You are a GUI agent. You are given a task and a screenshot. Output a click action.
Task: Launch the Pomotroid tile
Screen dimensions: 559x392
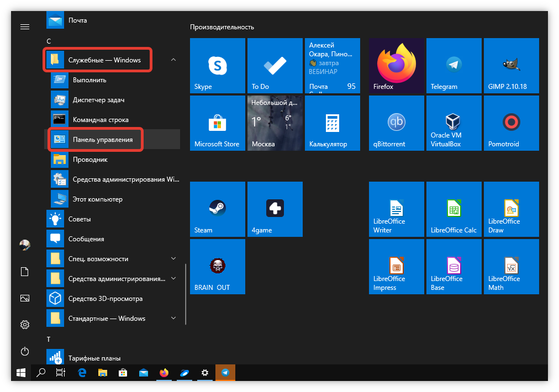[511, 123]
